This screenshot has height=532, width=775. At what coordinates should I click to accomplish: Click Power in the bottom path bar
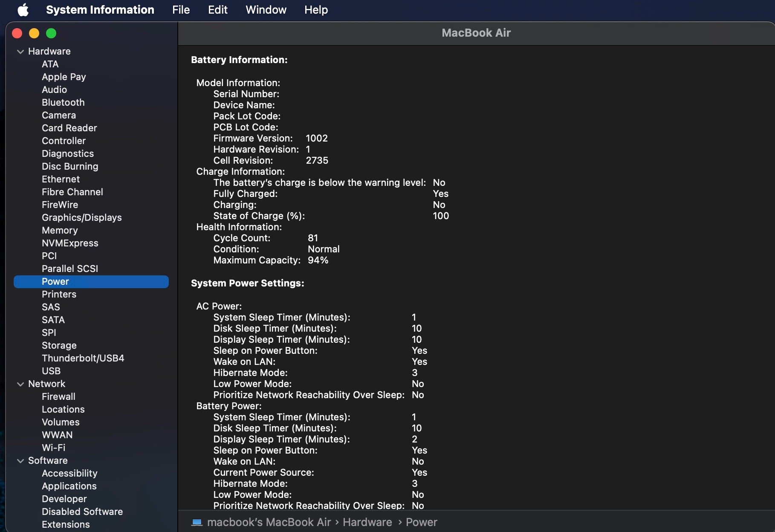pos(421,522)
